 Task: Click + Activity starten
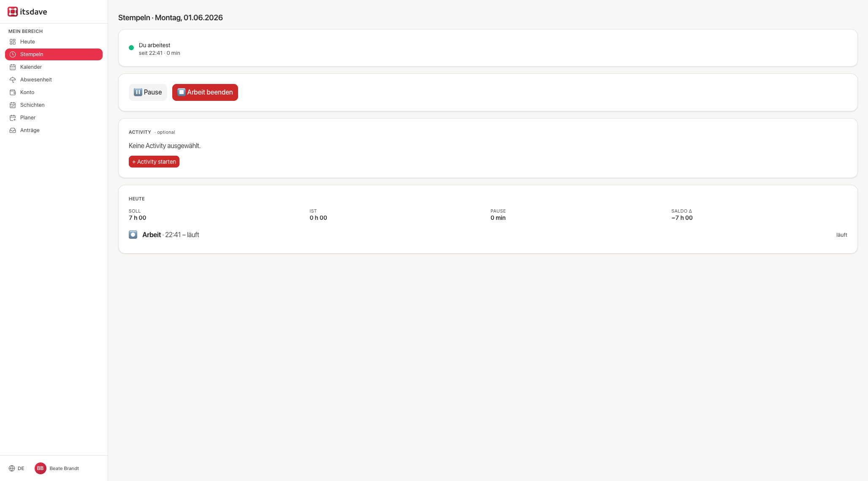154,162
